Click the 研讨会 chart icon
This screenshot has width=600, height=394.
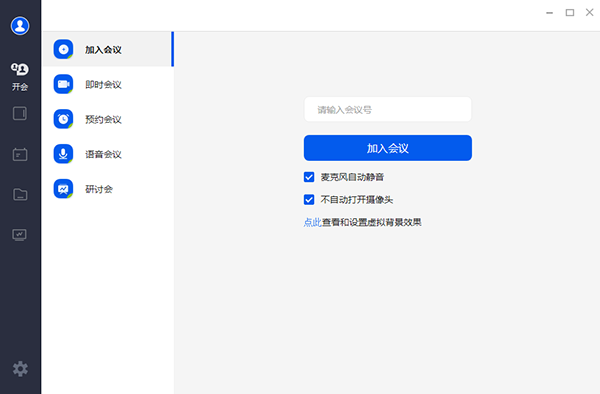click(x=63, y=189)
